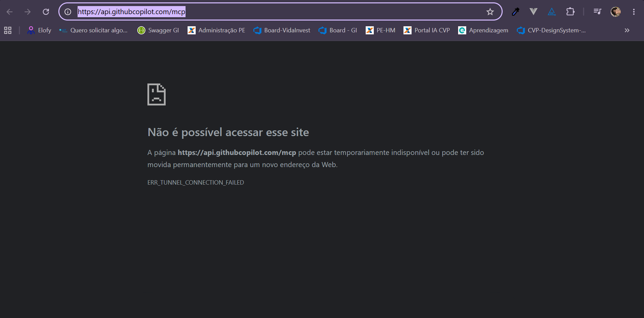The height and width of the screenshot is (318, 644).
Task: Open the media controls icon
Action: 597,12
